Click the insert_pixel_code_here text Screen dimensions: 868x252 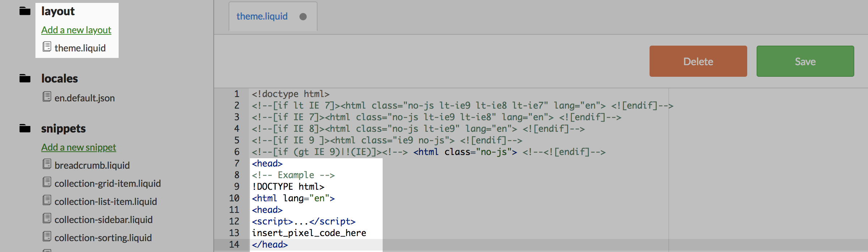(309, 233)
